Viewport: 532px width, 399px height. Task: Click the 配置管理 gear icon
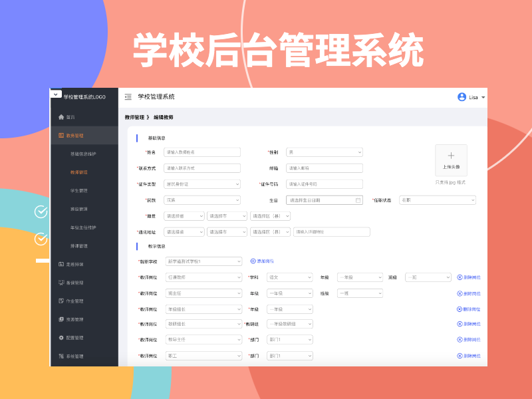click(x=61, y=338)
